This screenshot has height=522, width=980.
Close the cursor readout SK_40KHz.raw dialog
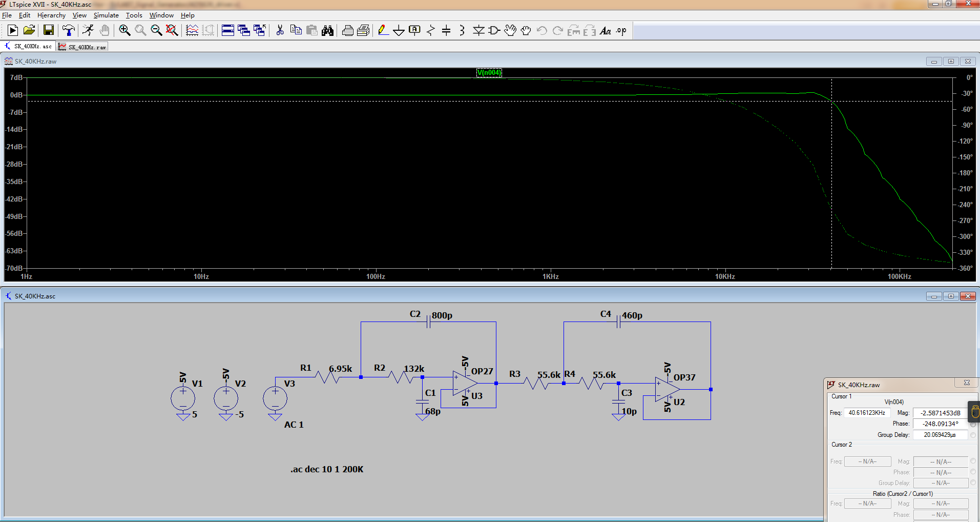pyautogui.click(x=967, y=383)
